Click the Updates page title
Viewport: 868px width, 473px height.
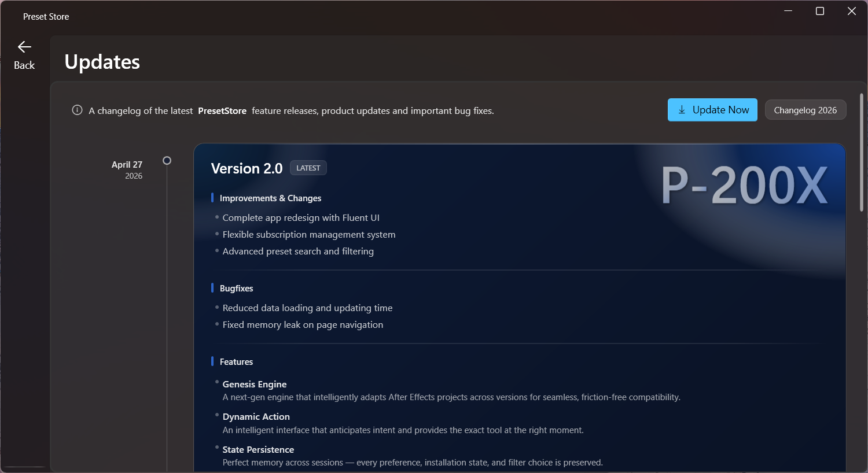coord(102,62)
